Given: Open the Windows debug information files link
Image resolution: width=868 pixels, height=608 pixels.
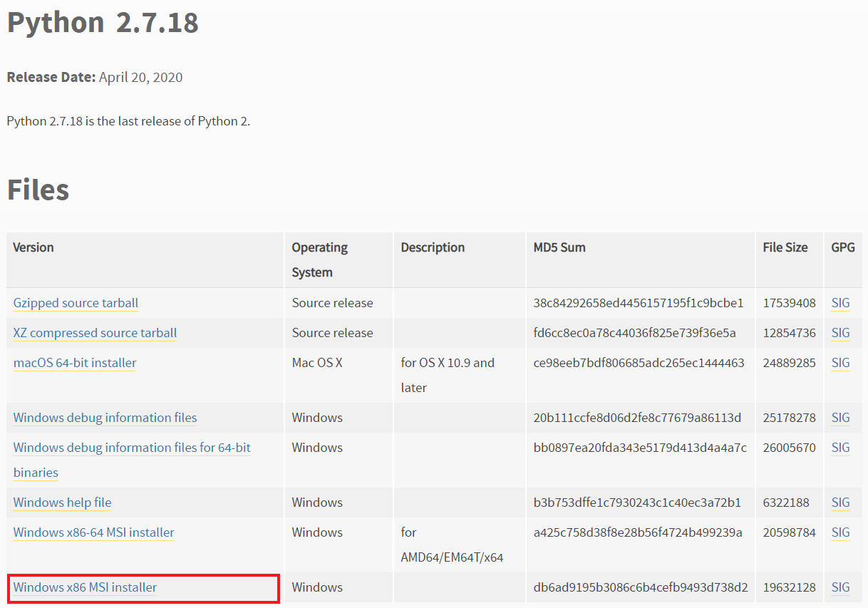Looking at the screenshot, I should coord(104,417).
